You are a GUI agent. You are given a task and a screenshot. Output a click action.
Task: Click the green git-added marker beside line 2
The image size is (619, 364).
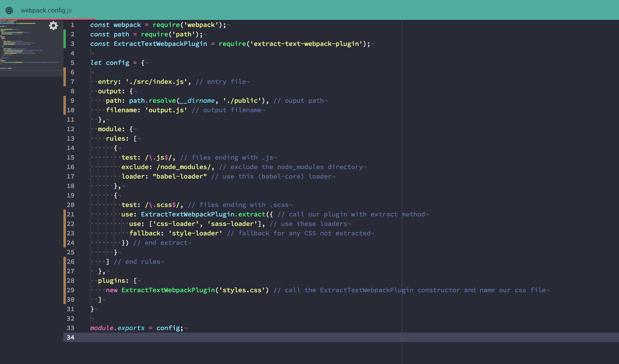[x=65, y=34]
